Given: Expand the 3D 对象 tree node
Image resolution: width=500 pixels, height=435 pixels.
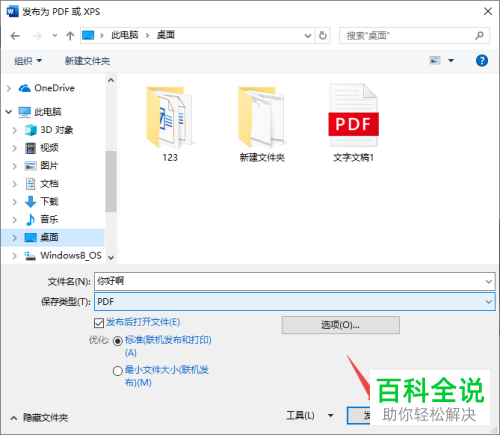Looking at the screenshot, I should [14, 130].
